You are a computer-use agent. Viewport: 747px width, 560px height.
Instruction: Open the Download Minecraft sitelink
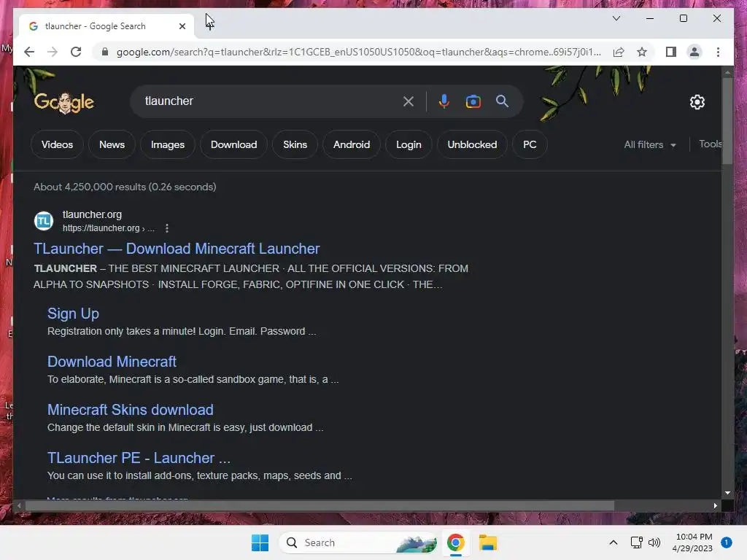click(x=112, y=362)
